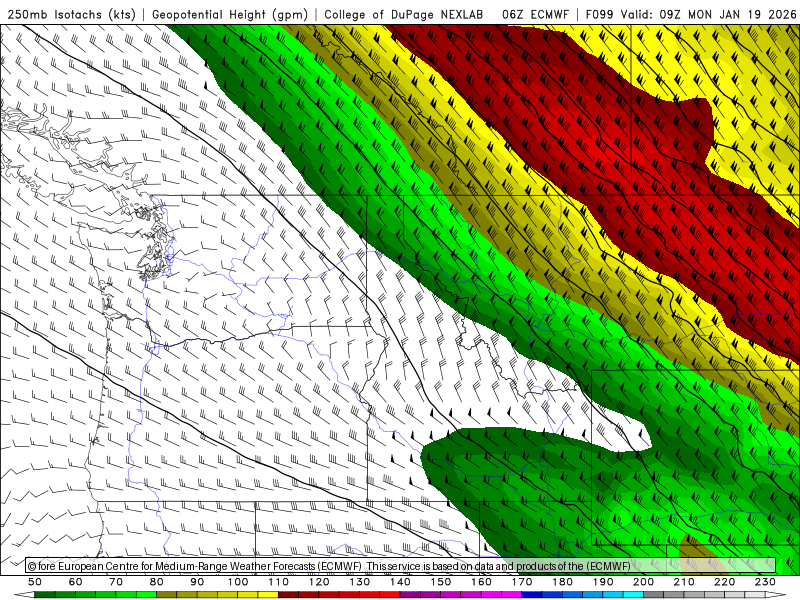Image resolution: width=800 pixels, height=600 pixels.
Task: Click the "220" color scale label
Action: (x=725, y=582)
